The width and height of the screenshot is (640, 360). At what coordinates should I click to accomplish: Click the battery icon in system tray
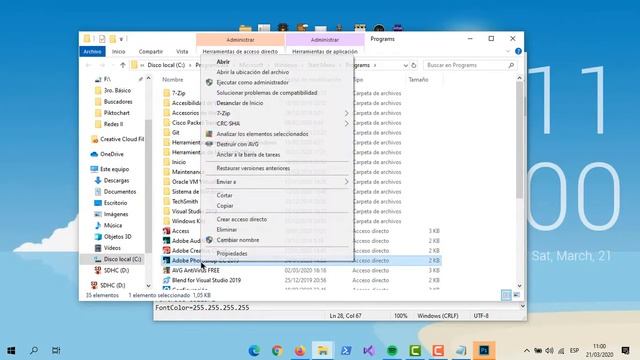tap(538, 351)
